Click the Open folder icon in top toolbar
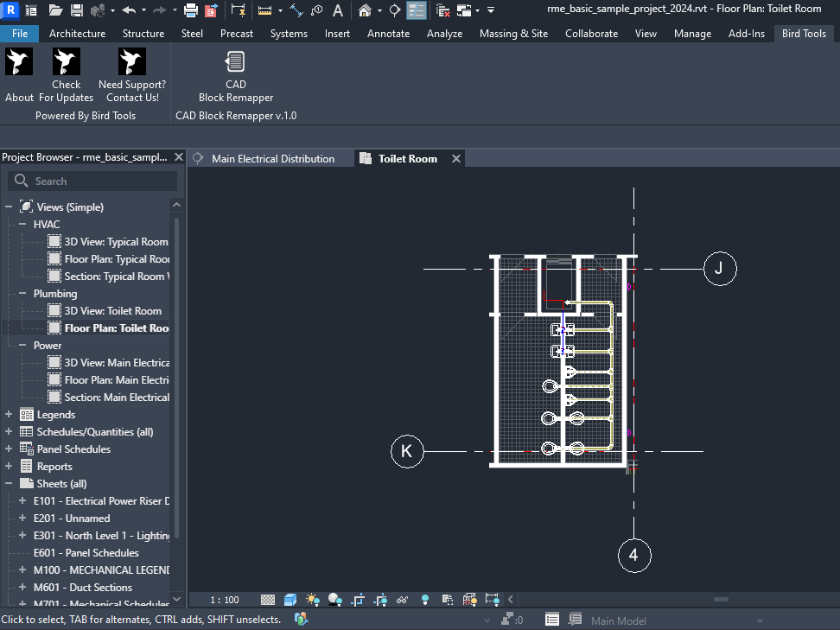This screenshot has width=840, height=630. (56, 10)
